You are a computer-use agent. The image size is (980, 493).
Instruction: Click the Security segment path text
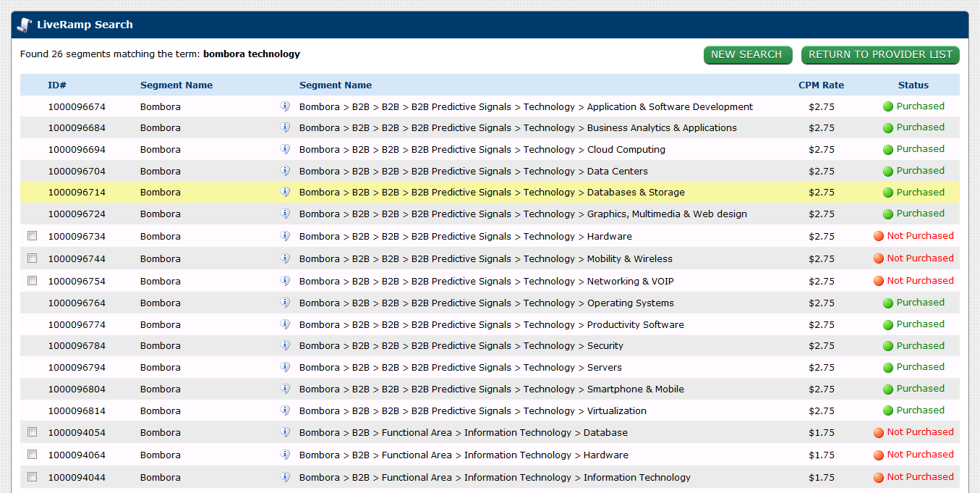(x=461, y=346)
